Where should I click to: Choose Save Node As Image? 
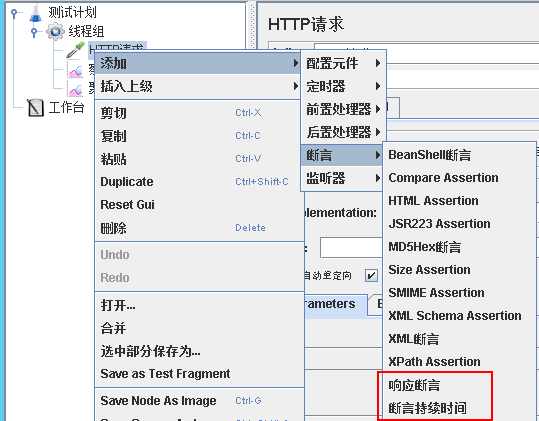(199, 400)
